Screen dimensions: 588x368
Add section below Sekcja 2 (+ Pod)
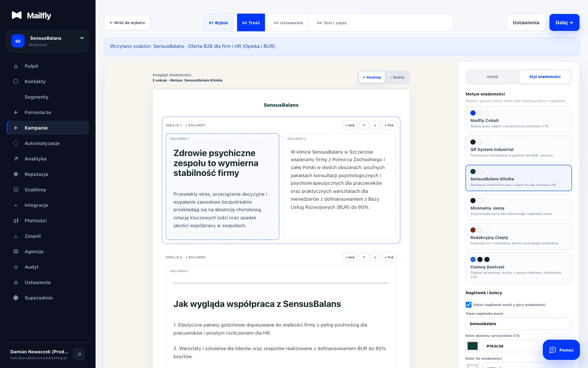pyautogui.click(x=389, y=257)
